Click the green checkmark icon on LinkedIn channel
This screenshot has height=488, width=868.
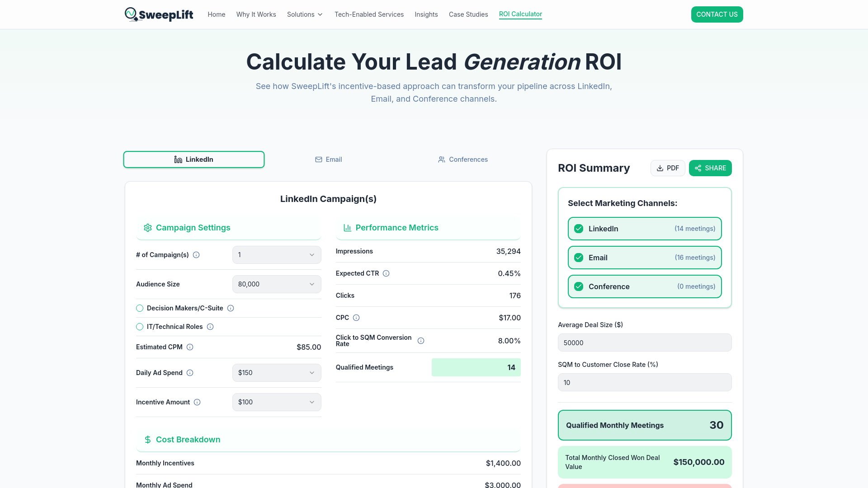579,229
